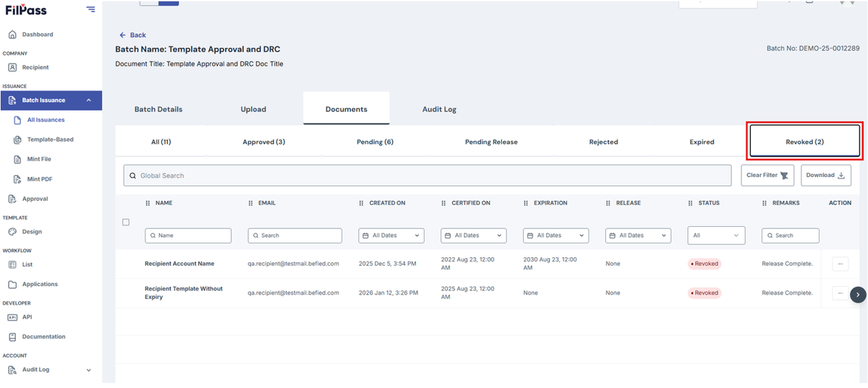The image size is (868, 388).
Task: Click the API icon in the sidebar
Action: pyautogui.click(x=12, y=317)
